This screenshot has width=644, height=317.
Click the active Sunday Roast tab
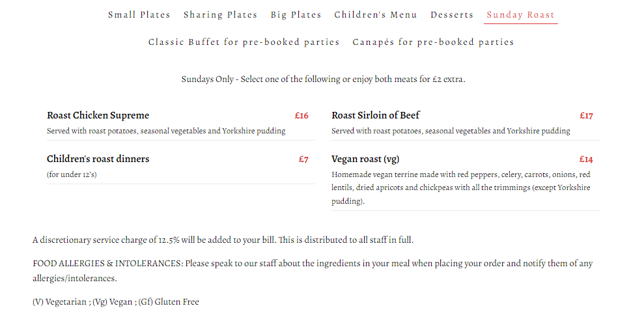(x=520, y=14)
